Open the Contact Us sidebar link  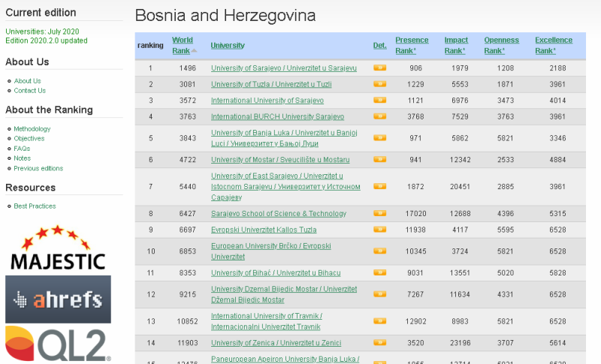click(x=29, y=90)
